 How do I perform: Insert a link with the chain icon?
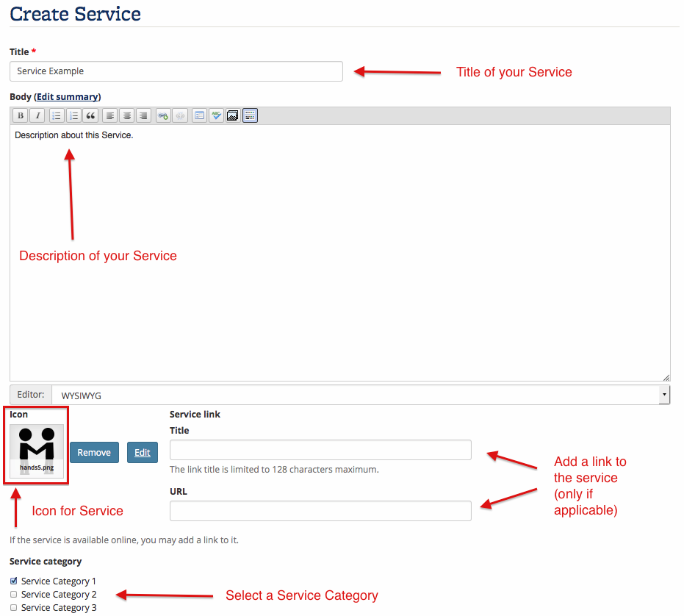pos(163,115)
